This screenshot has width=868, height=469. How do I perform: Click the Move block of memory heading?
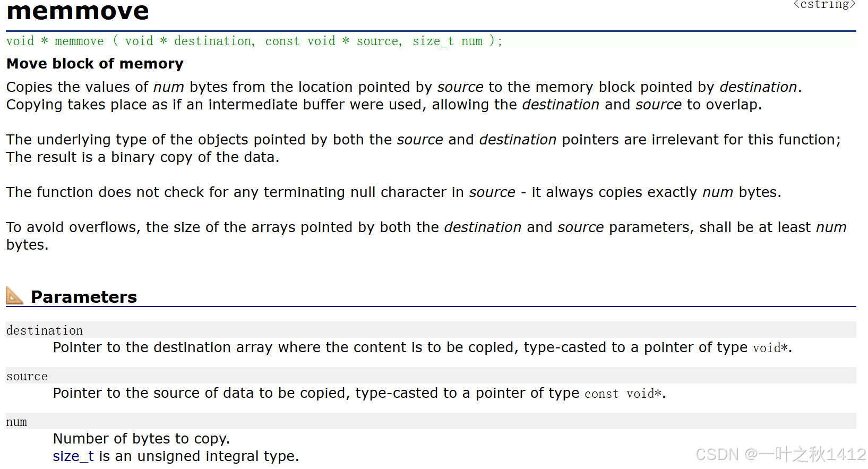click(95, 64)
